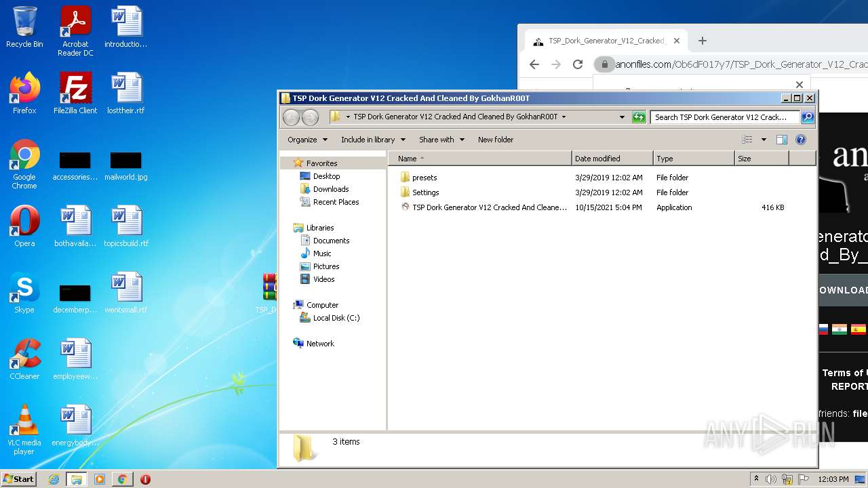Click the Opera taskbar icon
868x488 pixels.
coord(145,479)
